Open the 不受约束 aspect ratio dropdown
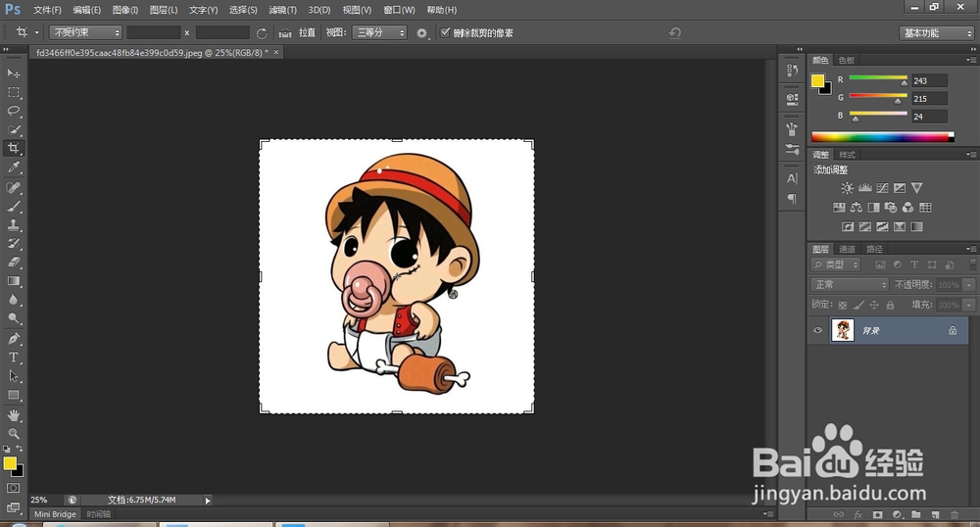Viewport: 980px width, 527px height. 85,32
